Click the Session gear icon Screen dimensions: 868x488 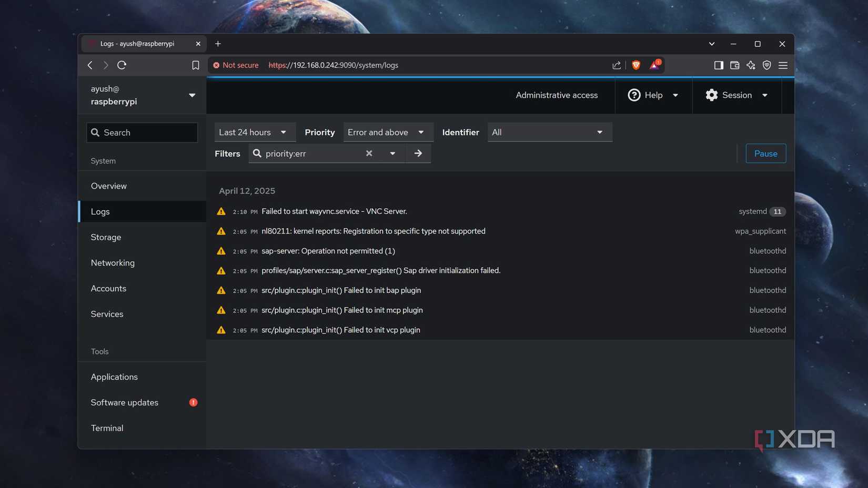point(711,95)
